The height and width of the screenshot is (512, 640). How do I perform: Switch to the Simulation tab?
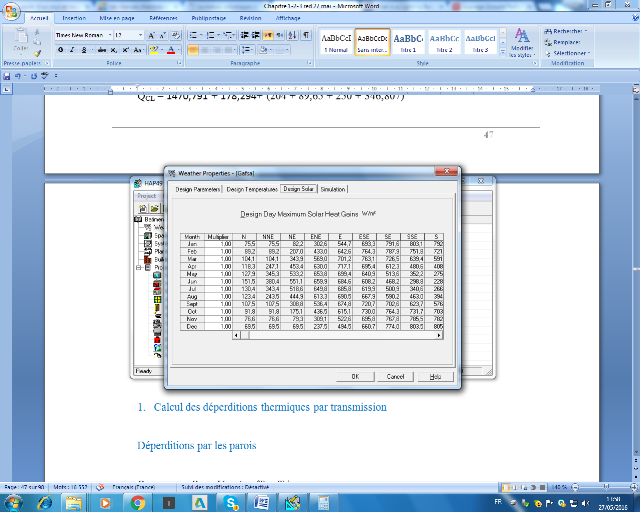click(333, 188)
